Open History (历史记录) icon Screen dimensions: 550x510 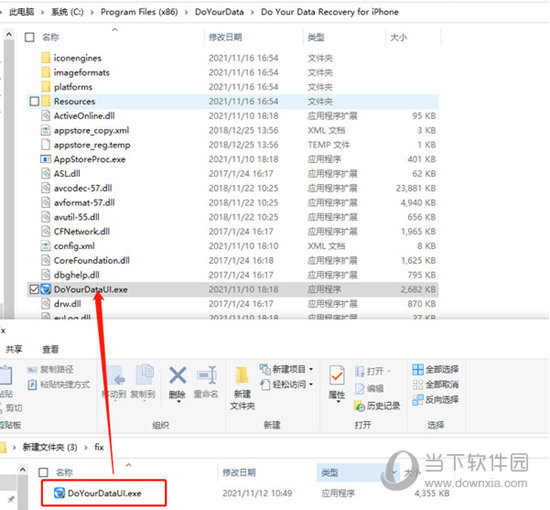pos(360,406)
